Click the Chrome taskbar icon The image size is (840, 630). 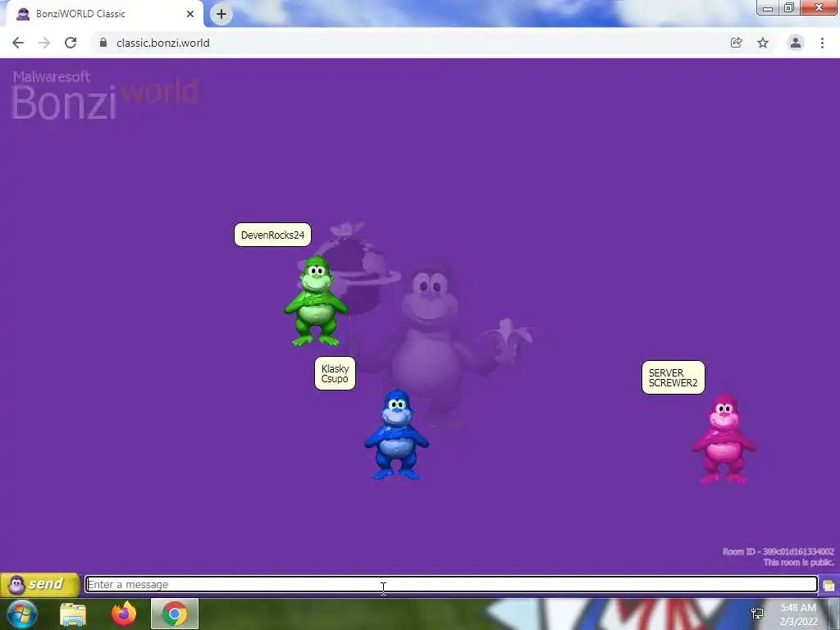click(175, 614)
